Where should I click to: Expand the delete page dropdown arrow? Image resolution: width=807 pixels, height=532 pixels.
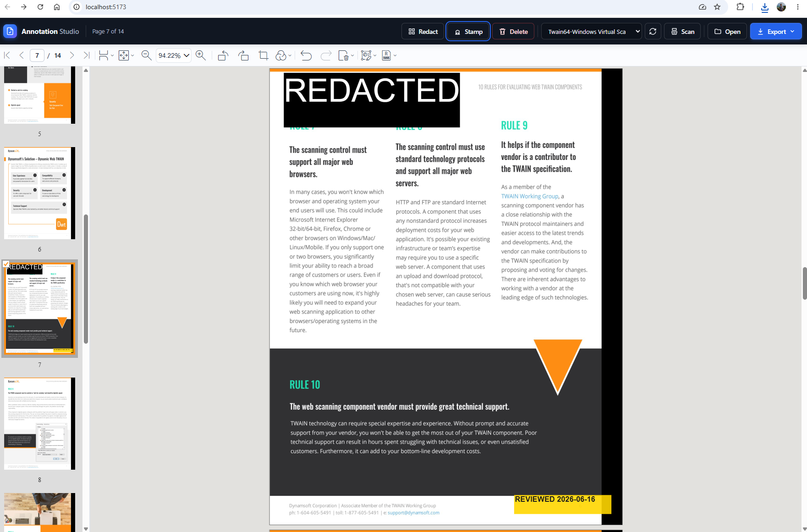click(x=352, y=56)
